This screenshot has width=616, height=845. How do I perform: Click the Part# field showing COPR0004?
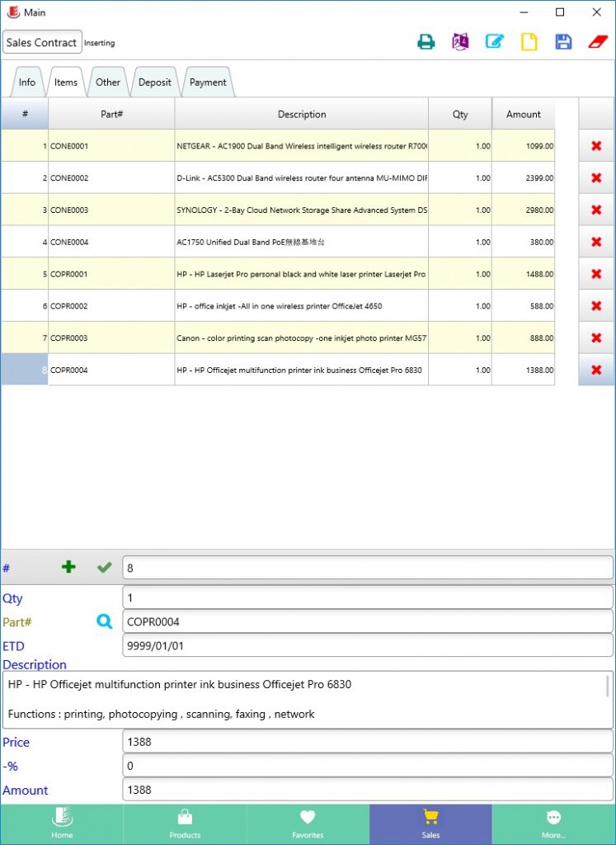pos(368,622)
